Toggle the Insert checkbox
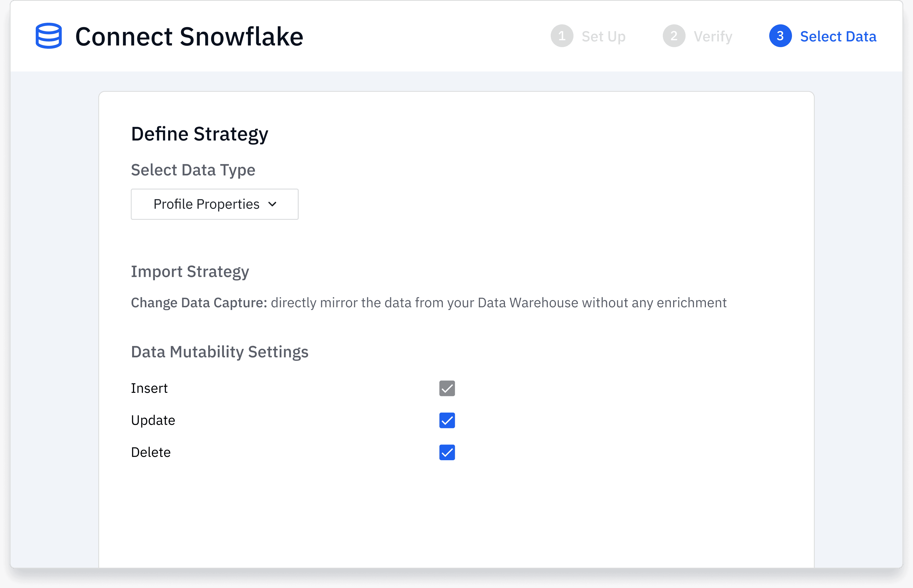This screenshot has height=588, width=913. [447, 388]
